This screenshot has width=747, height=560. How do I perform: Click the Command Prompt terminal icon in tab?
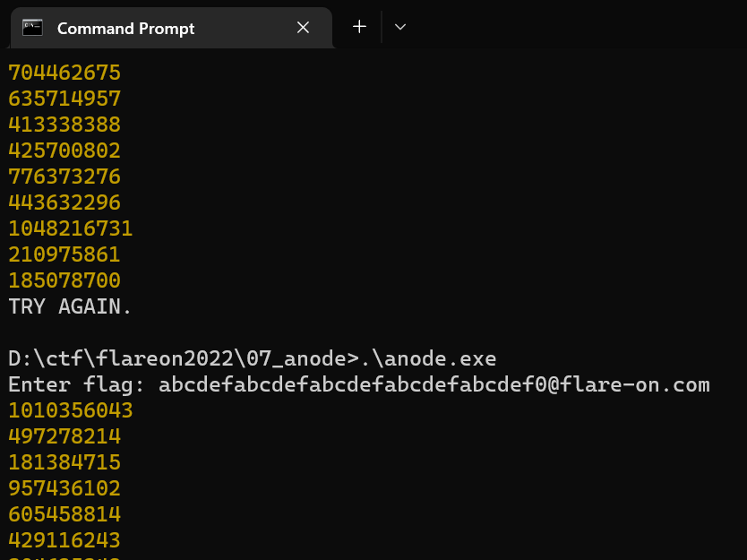click(x=33, y=28)
